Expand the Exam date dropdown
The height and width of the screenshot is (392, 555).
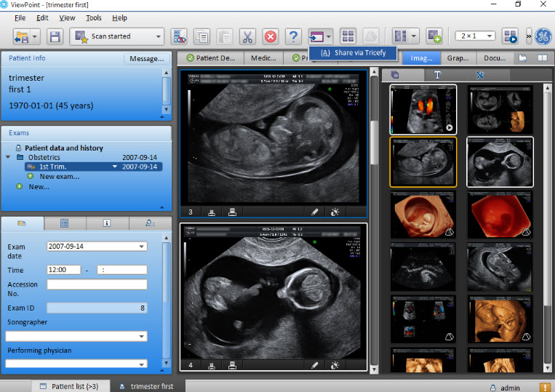pos(142,247)
